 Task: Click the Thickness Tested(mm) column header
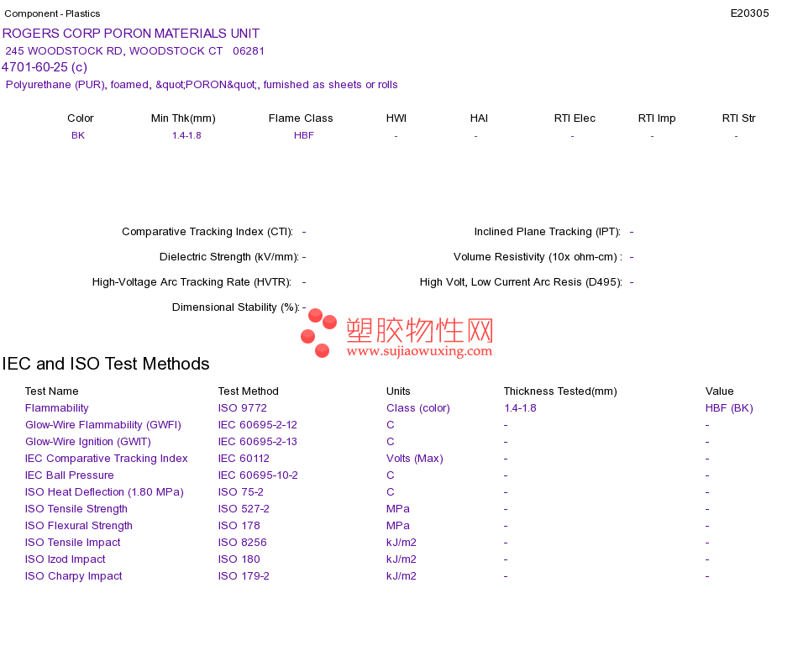click(560, 391)
